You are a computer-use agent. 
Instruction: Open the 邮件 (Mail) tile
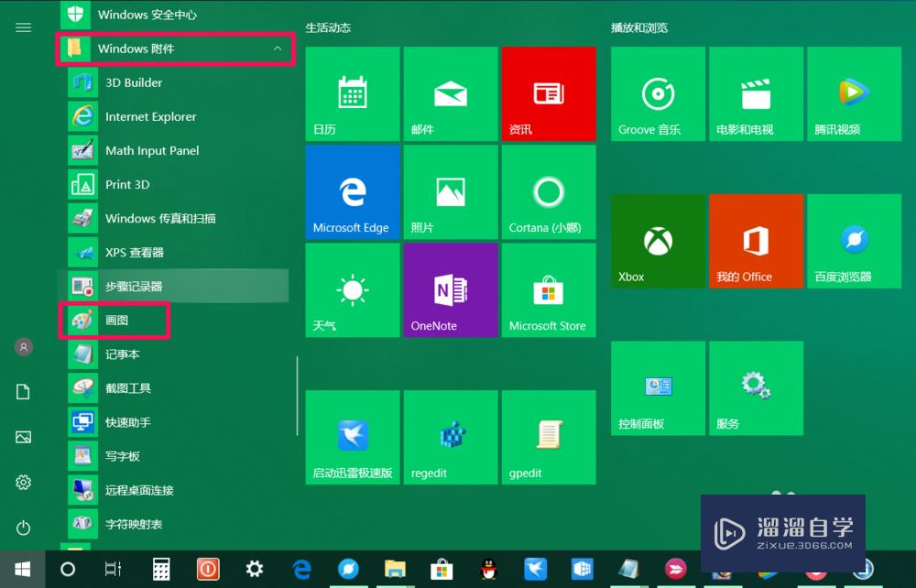pos(451,94)
